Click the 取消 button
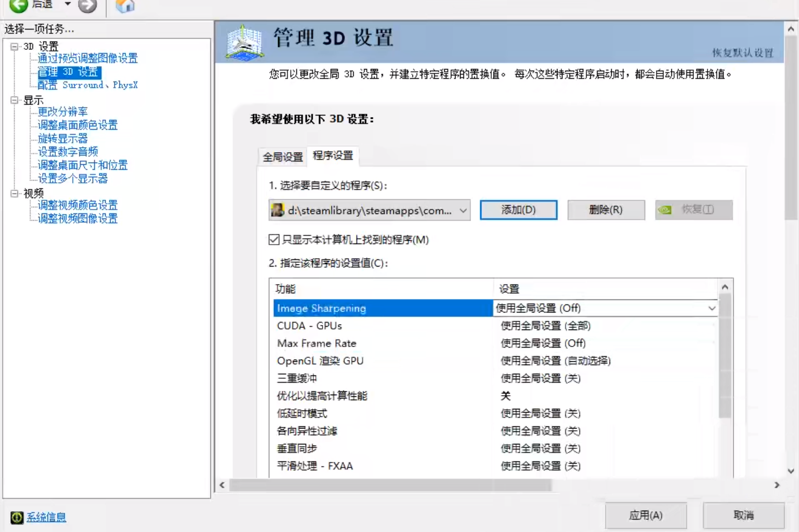Image resolution: width=799 pixels, height=532 pixels. click(744, 515)
